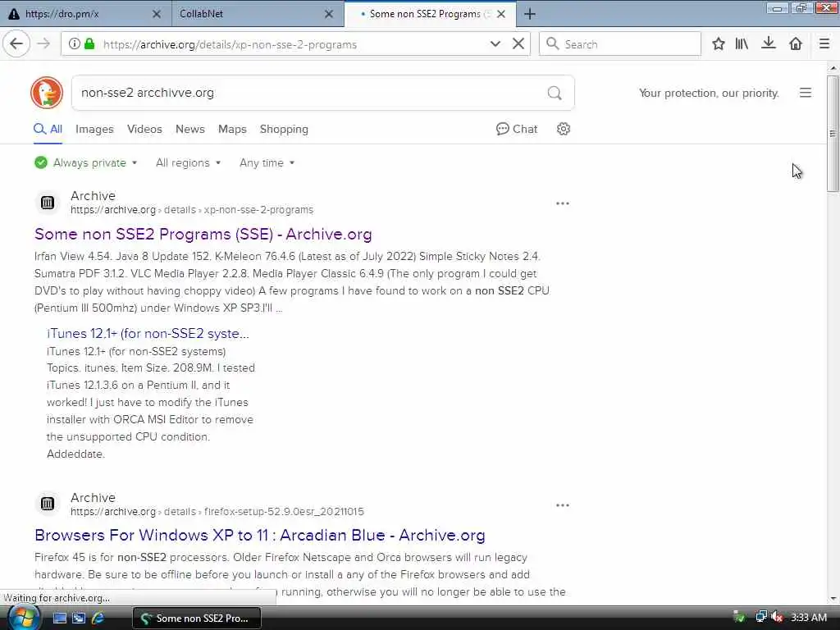Image resolution: width=840 pixels, height=630 pixels.
Task: Click Show Desktop quick launch icon
Action: pyautogui.click(x=60, y=619)
